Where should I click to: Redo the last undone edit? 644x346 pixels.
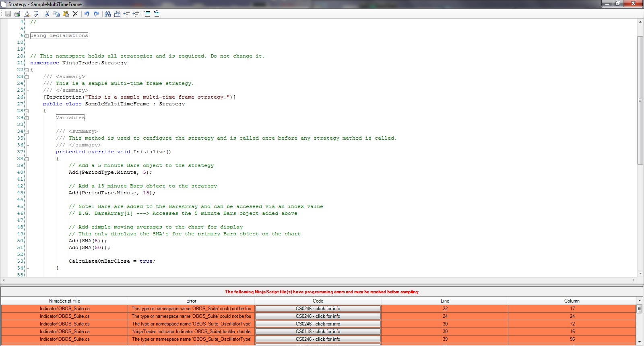[96, 14]
